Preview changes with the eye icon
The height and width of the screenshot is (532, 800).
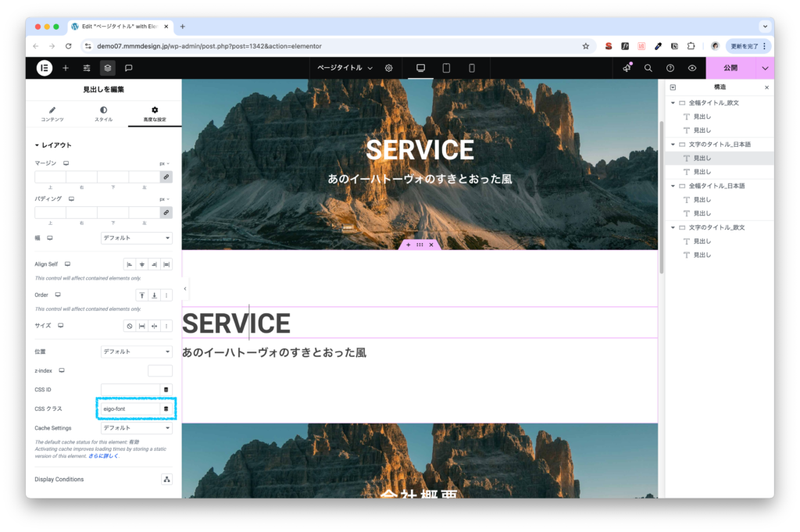click(x=692, y=68)
